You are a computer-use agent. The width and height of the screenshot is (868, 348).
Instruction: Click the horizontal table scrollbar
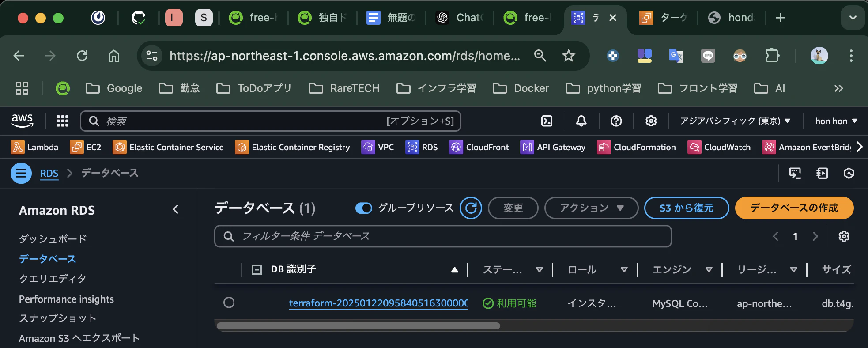358,326
